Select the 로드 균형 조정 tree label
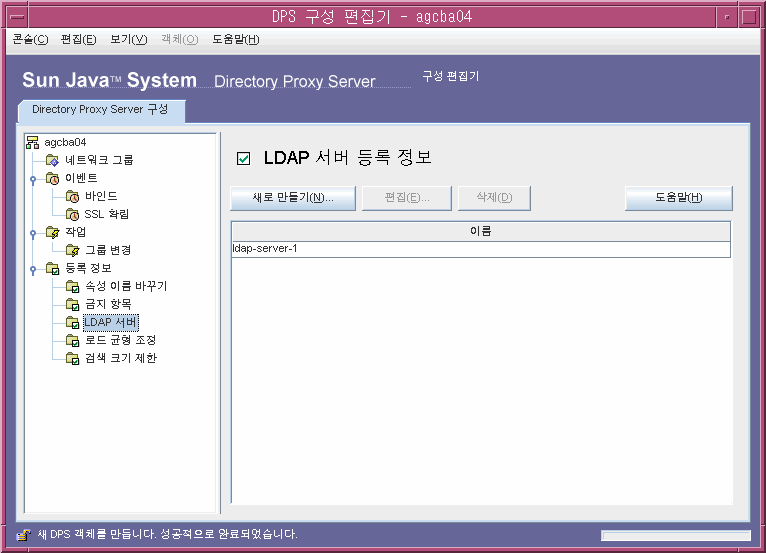Image resolution: width=766 pixels, height=553 pixels. (x=120, y=340)
